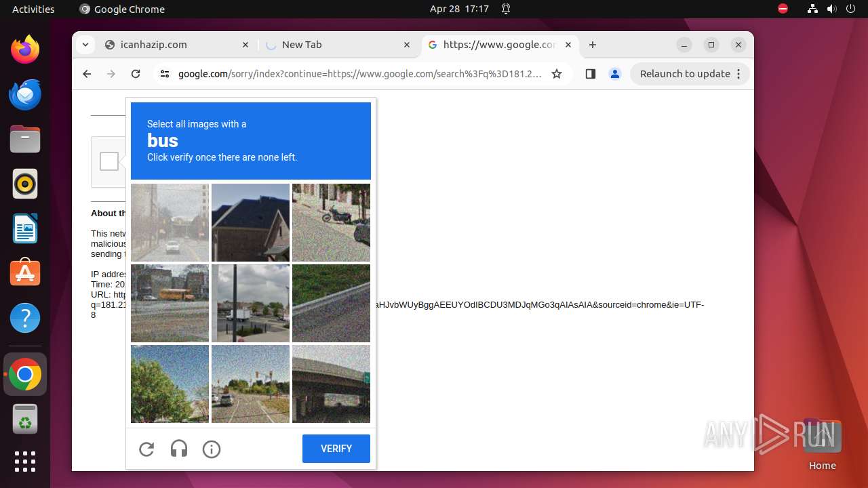Select captcha tile with overpass bridge
Screen dimensions: 868x488
pos(331,384)
